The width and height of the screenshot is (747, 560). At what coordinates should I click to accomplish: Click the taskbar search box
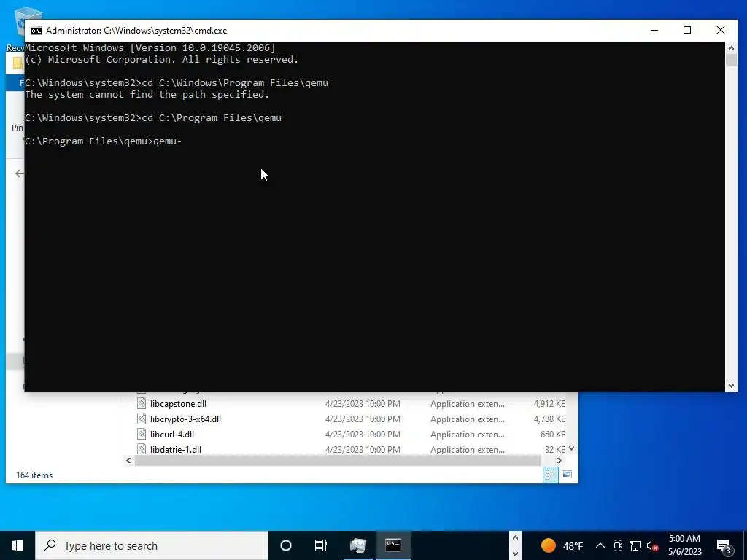(152, 545)
